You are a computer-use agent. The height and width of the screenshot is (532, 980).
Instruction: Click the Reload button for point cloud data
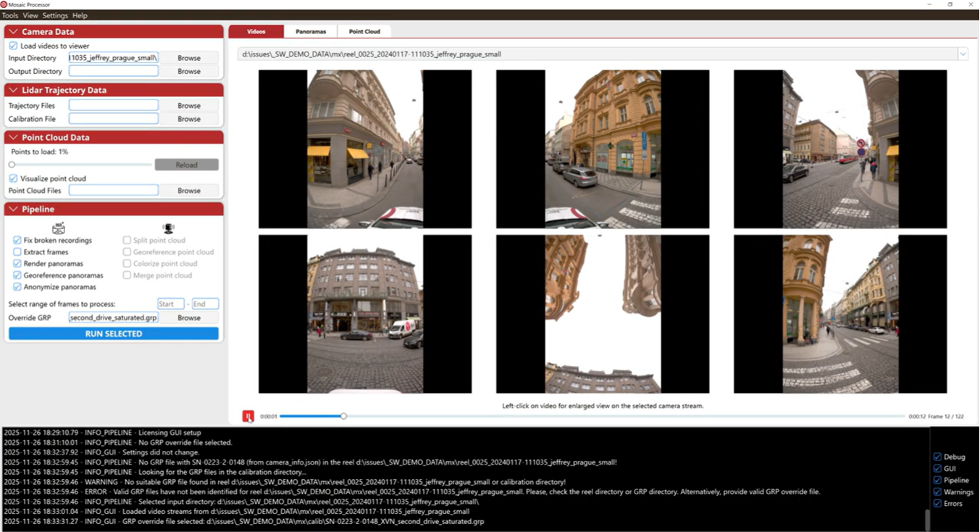click(186, 165)
